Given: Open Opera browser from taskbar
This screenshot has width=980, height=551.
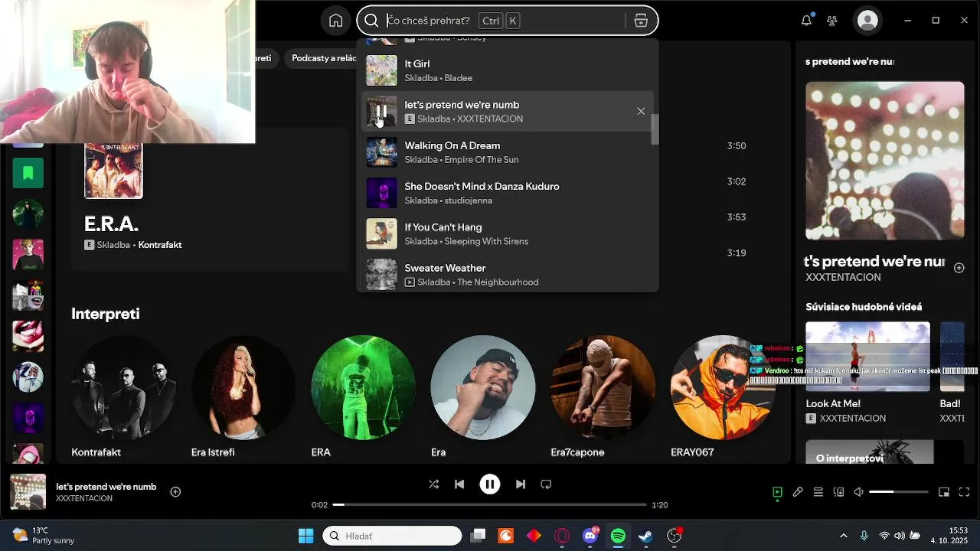Looking at the screenshot, I should click(x=562, y=536).
